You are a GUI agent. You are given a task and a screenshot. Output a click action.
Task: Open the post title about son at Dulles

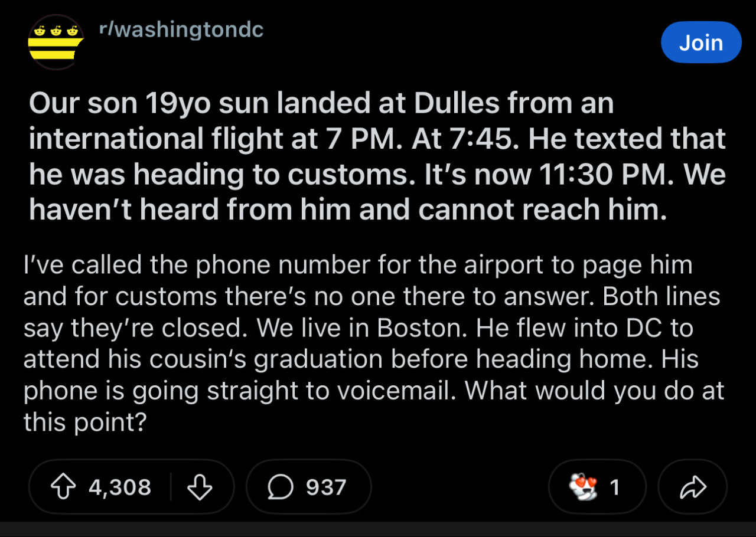tap(378, 157)
